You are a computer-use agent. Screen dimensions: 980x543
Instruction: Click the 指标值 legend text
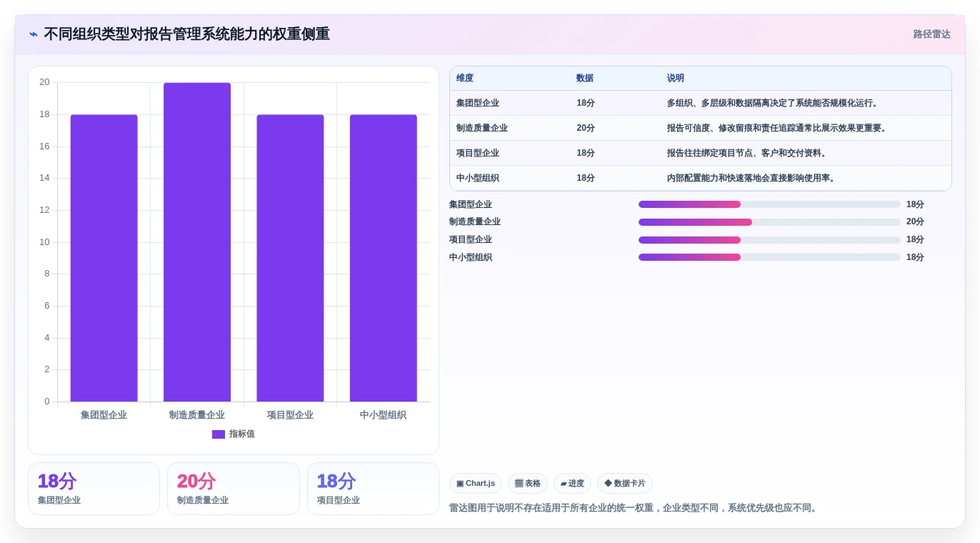pyautogui.click(x=241, y=434)
